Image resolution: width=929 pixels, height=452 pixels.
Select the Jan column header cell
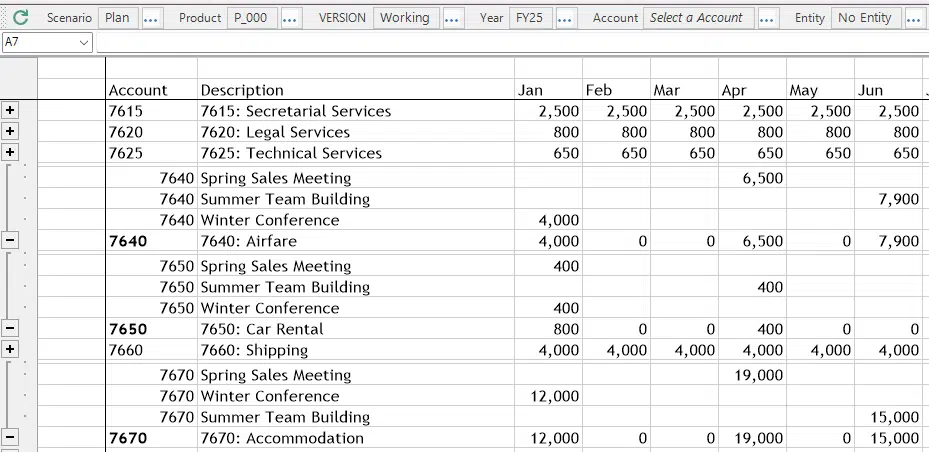pos(548,90)
